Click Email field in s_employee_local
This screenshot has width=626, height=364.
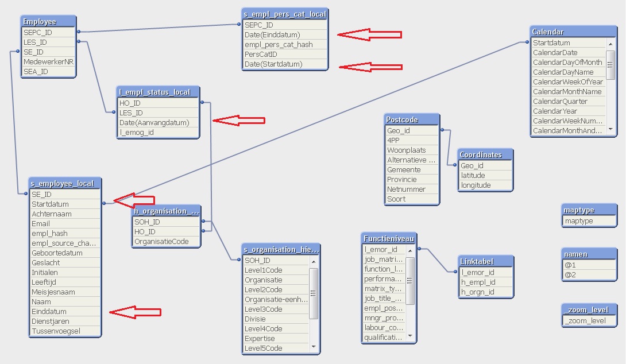65,223
